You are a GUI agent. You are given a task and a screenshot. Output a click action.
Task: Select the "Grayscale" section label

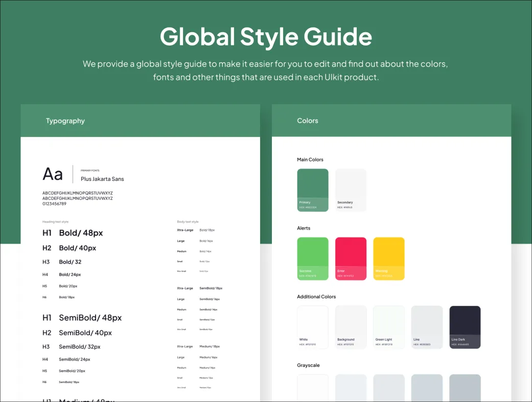[308, 365]
